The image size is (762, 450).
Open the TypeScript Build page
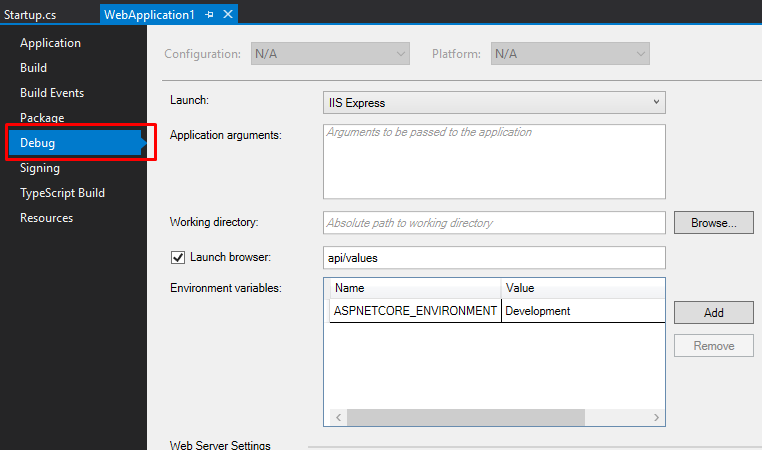[62, 193]
